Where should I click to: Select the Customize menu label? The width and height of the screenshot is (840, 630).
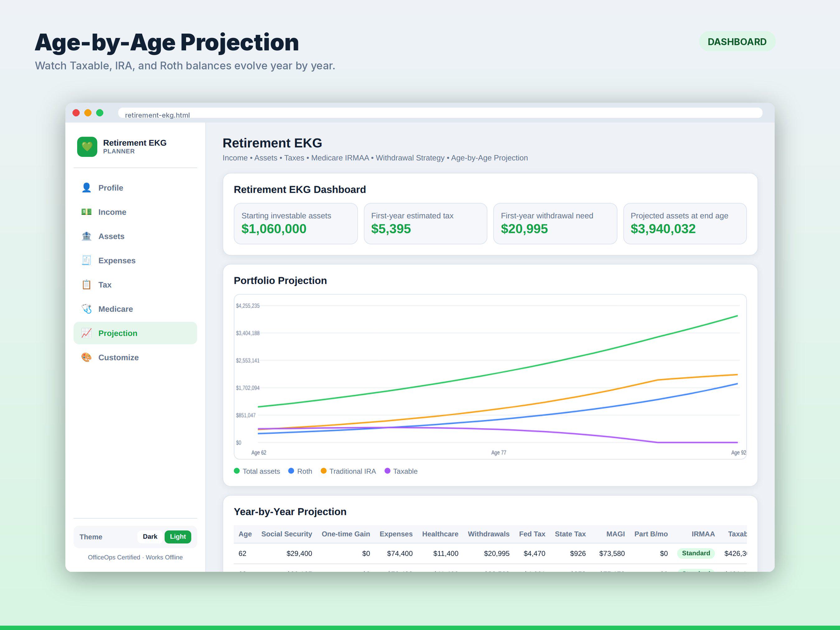119,358
